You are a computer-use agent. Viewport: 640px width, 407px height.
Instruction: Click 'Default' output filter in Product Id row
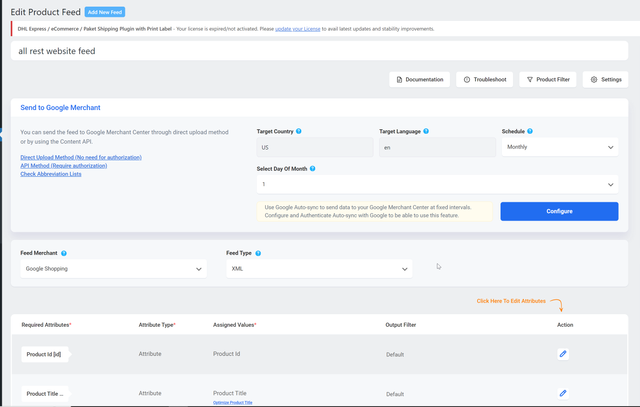point(395,355)
